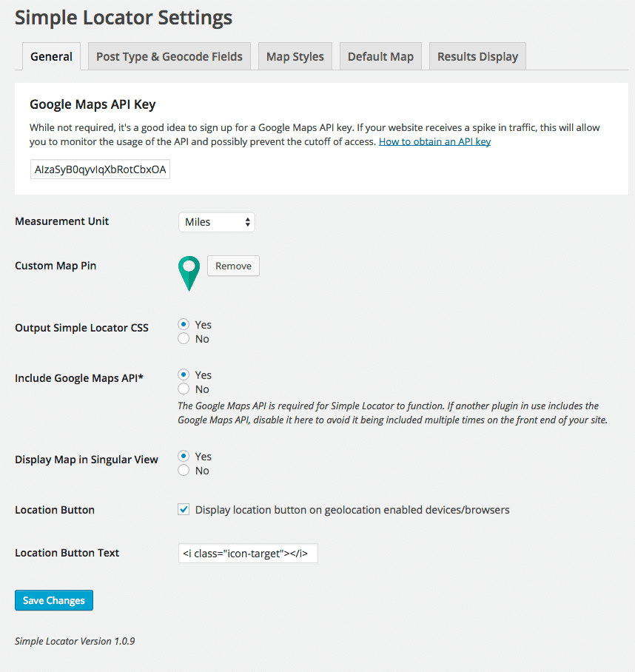Image resolution: width=635 pixels, height=672 pixels.
Task: Remove the custom map pin
Action: click(233, 266)
